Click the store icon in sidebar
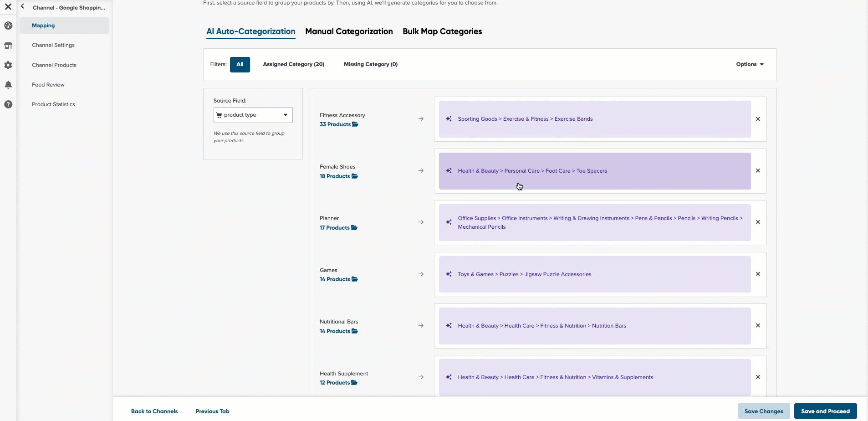 click(x=8, y=46)
